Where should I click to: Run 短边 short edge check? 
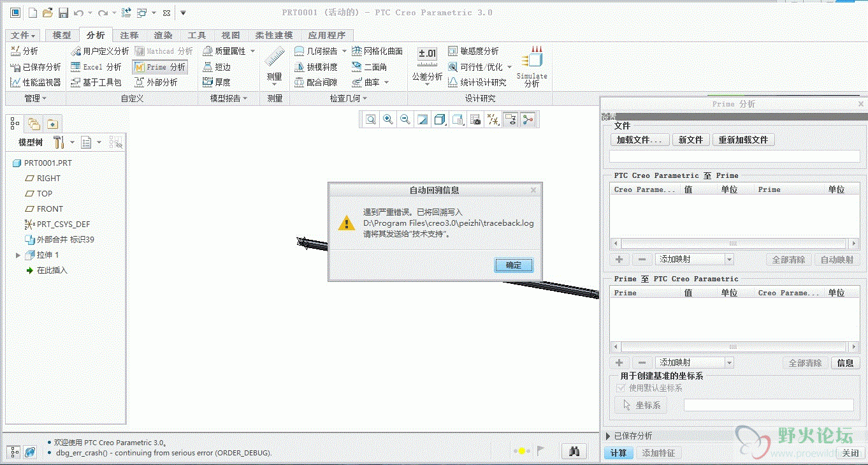pyautogui.click(x=217, y=67)
